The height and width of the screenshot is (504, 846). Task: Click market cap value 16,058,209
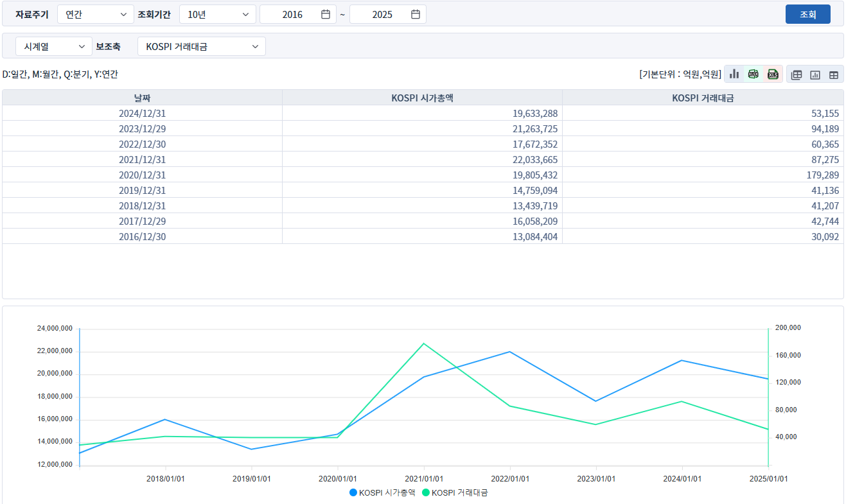click(535, 221)
